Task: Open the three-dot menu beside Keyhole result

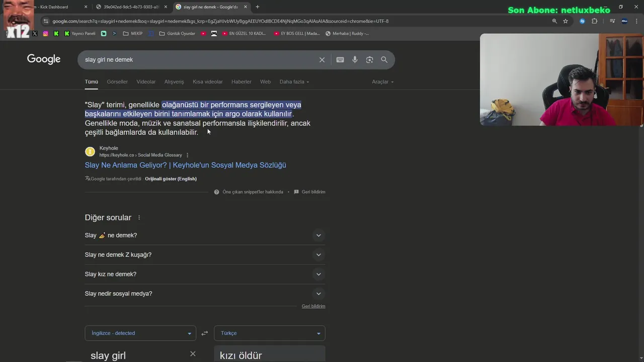Action: (188, 155)
